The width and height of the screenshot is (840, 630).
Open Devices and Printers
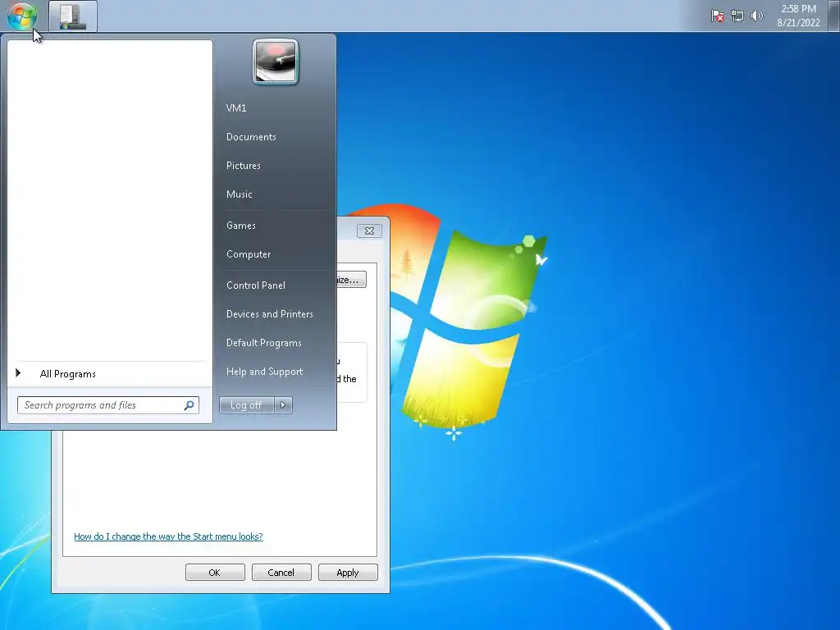pyautogui.click(x=269, y=314)
